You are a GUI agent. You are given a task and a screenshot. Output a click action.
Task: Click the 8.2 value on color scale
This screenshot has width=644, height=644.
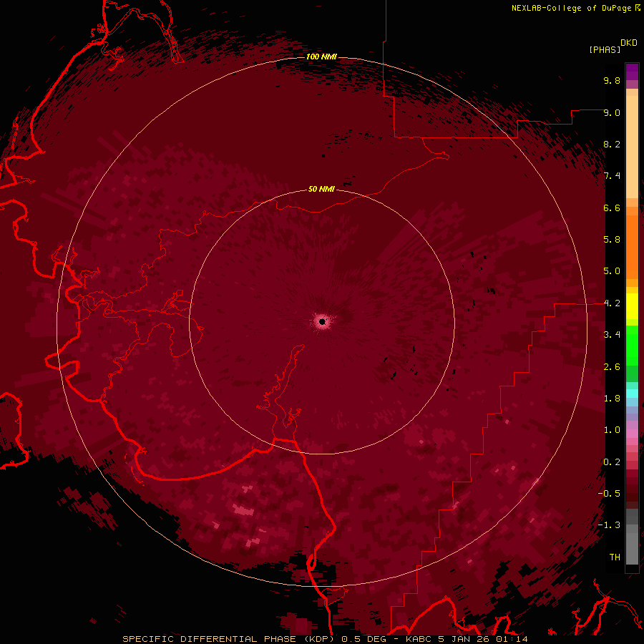[x=612, y=144]
